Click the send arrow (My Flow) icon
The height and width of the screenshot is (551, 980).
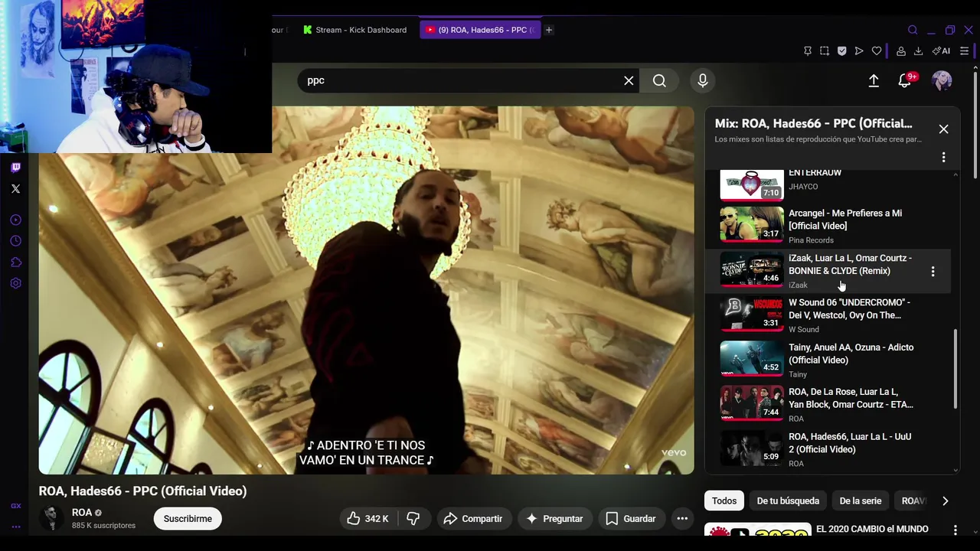(859, 51)
